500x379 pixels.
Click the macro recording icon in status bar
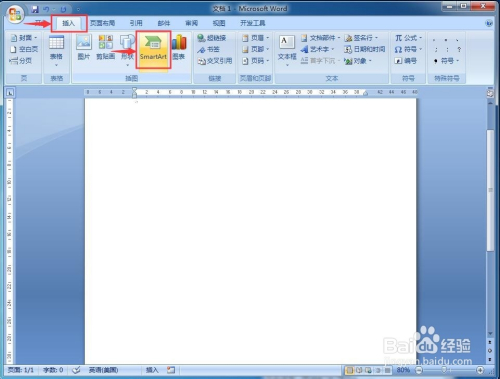pyautogui.click(x=171, y=370)
